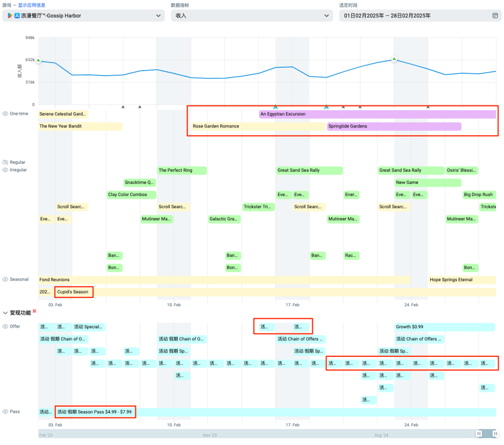
Task: Toggle Offer row visibility eye
Action: [x=5, y=326]
